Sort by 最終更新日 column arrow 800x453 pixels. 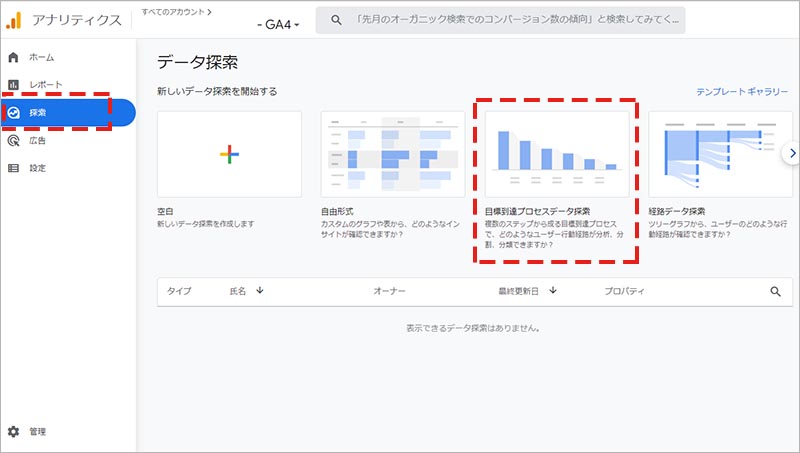[552, 291]
